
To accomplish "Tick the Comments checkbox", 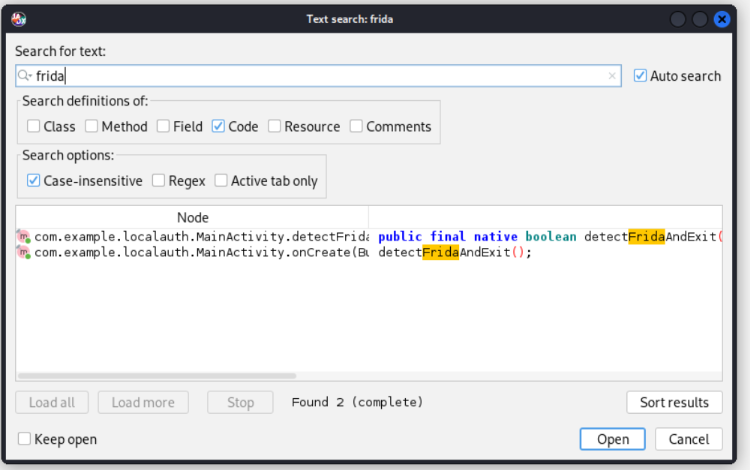I will tap(357, 127).
